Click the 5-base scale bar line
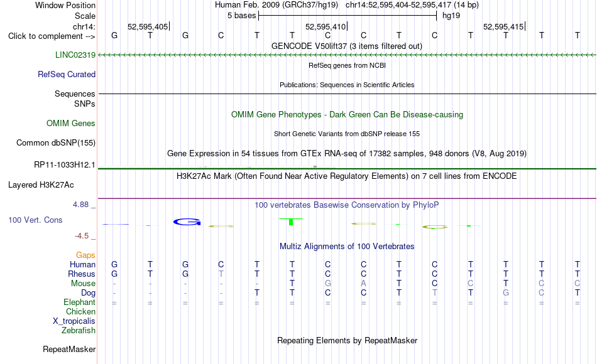Image resolution: width=597 pixels, height=364 pixels. [x=348, y=16]
